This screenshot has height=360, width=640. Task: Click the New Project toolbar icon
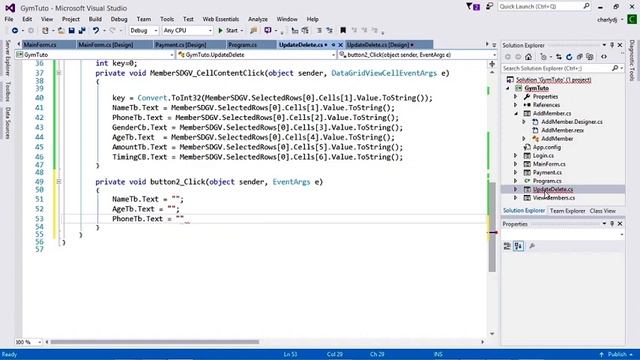45,31
